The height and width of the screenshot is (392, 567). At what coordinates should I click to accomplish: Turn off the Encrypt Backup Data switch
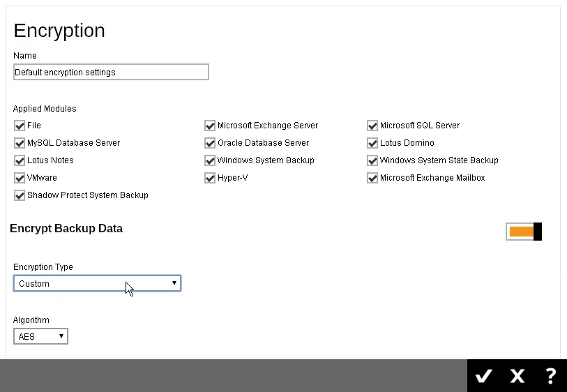point(524,232)
